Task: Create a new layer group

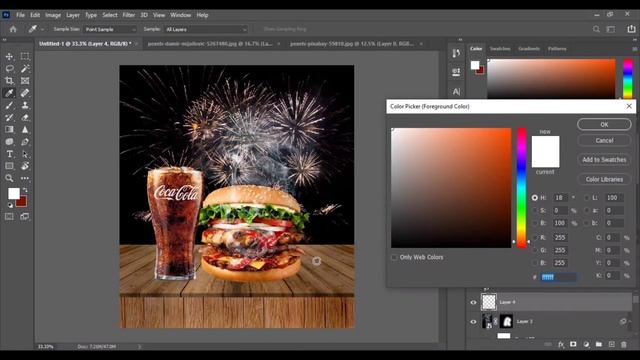Action: (x=598, y=344)
